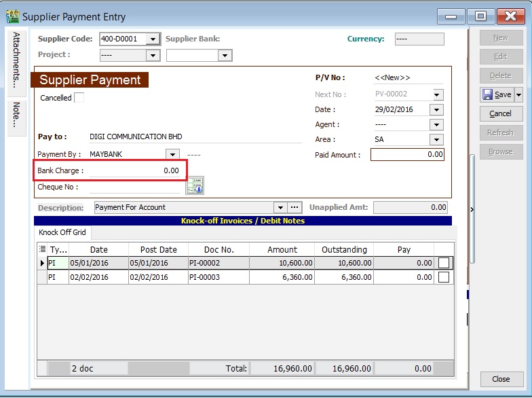Click the splitter arrow beside right panel
Screen dimensions: 532x398
coord(472,209)
